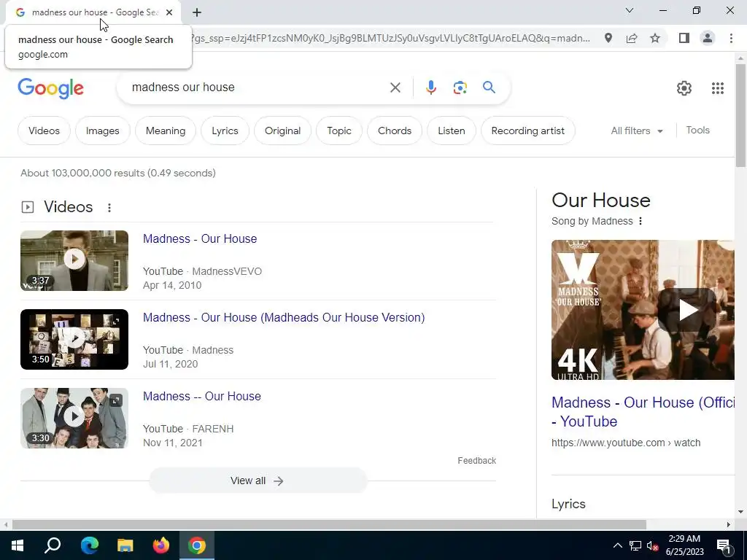Screen dimensions: 747x560
Task: Filter results by Images
Action: tap(102, 131)
